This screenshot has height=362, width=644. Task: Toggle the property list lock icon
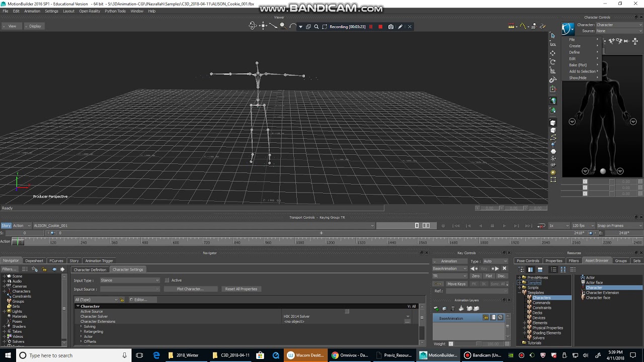point(122,300)
